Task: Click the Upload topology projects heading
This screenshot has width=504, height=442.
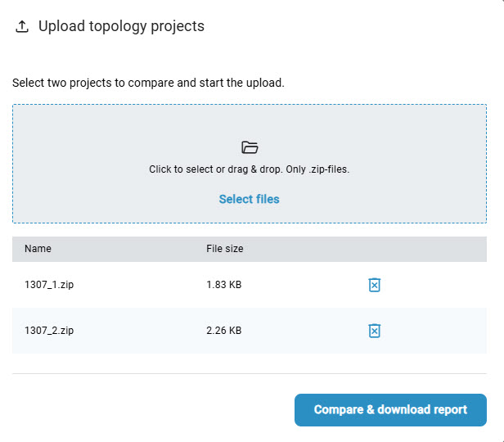Action: pyautogui.click(x=121, y=26)
